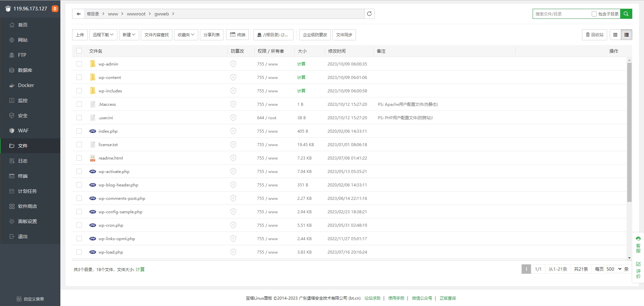Click the 分享列表 button
644x306 pixels.
click(x=212, y=35)
